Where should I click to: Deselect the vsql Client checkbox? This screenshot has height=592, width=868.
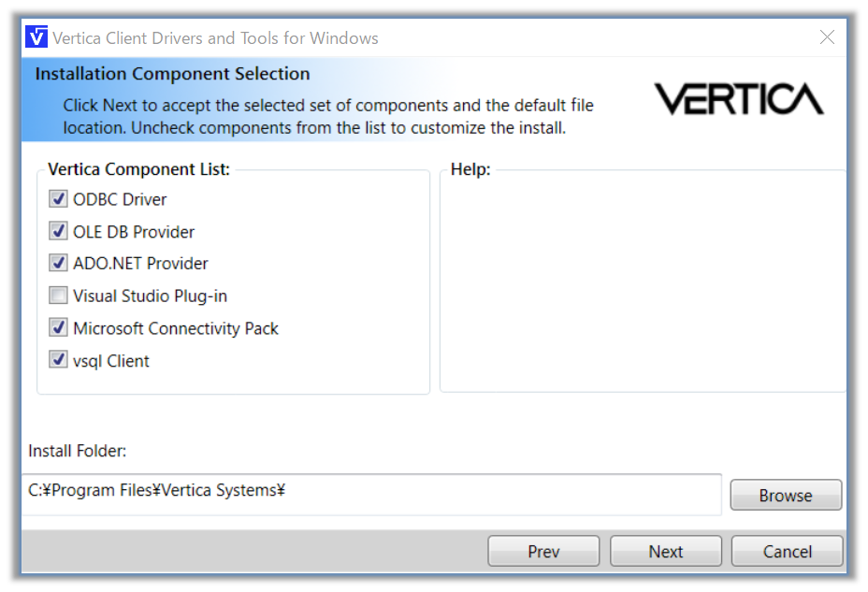click(x=58, y=361)
